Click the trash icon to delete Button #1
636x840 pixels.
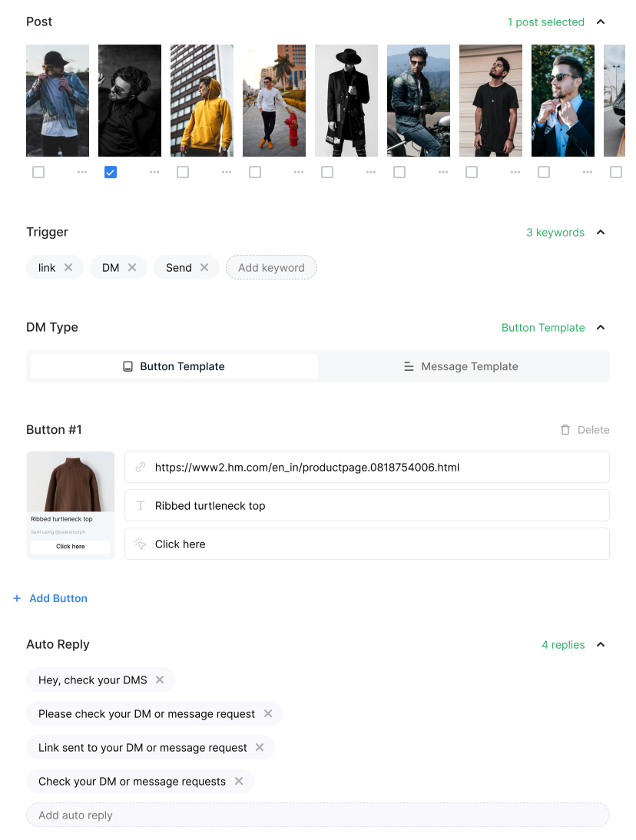566,430
